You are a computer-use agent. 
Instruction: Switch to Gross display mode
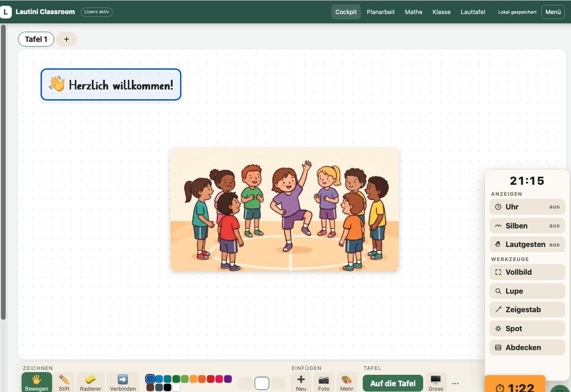(436, 382)
